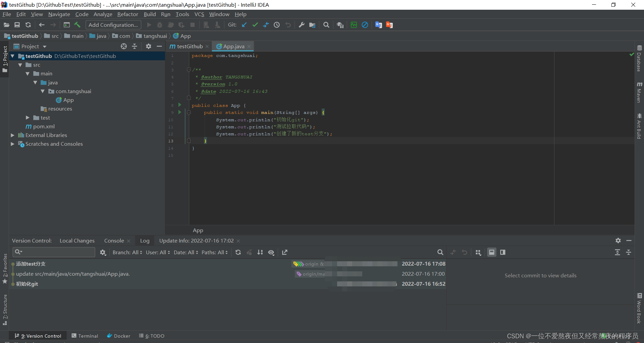Switch to the Local Changes tab
The image size is (644, 343).
(x=77, y=241)
